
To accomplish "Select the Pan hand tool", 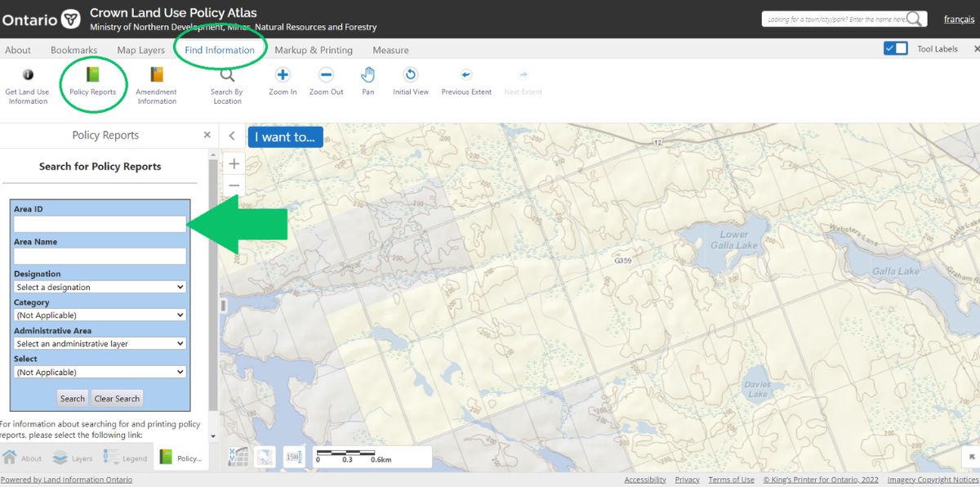I will click(368, 82).
